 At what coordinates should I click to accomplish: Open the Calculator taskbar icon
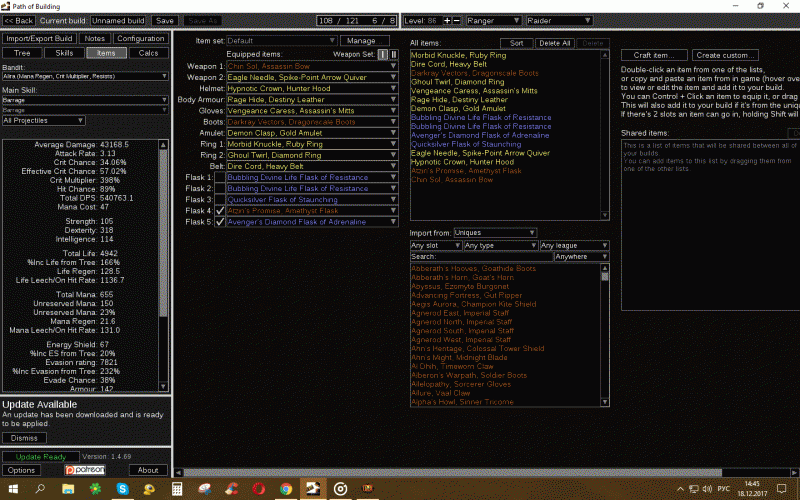[x=177, y=489]
